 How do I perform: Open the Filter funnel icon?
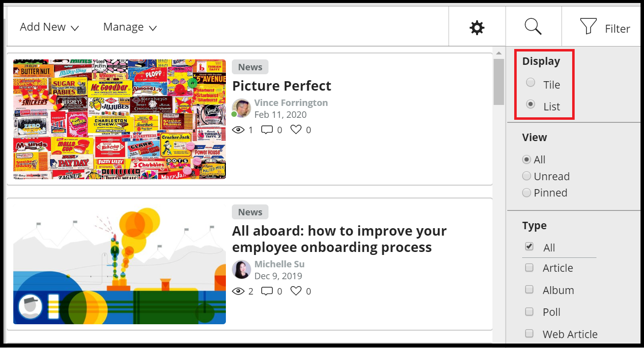[588, 27]
